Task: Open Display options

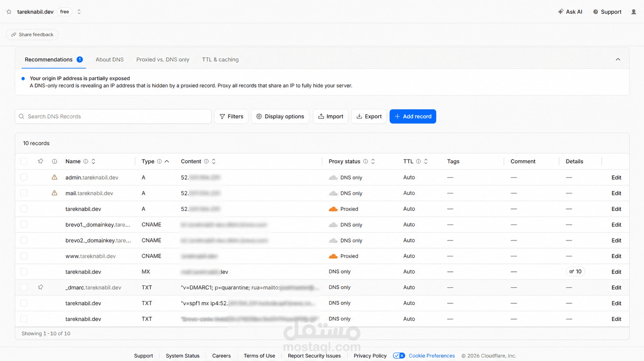Action: tap(280, 116)
